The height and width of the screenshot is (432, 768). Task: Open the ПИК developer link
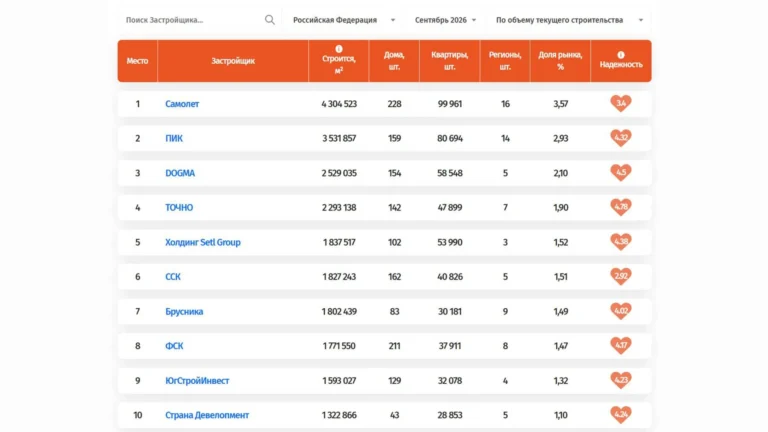coord(174,138)
